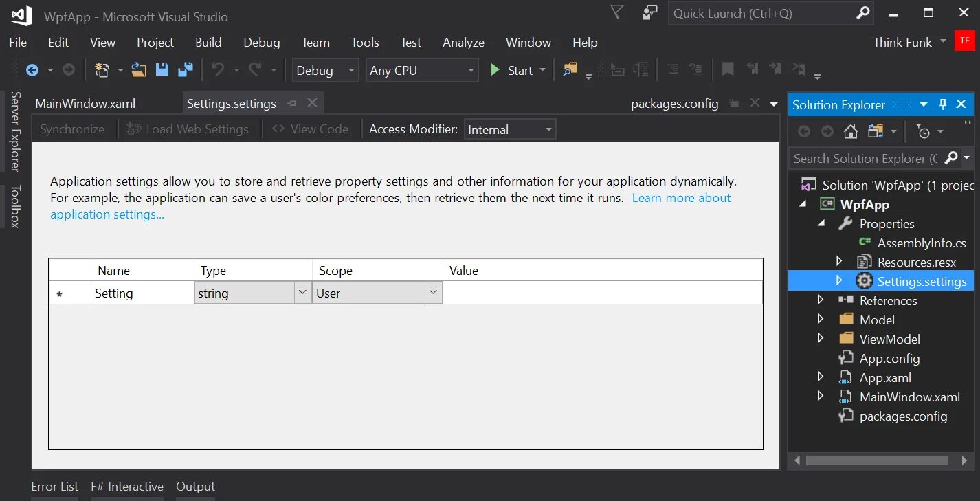Click the Pending Changes Filter clock icon
Screen dimensions: 980x501
[x=924, y=131]
